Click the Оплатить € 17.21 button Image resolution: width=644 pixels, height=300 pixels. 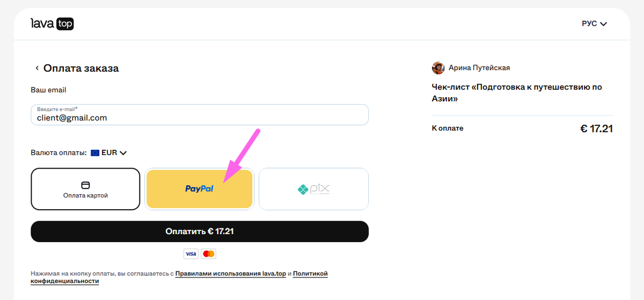click(x=200, y=231)
